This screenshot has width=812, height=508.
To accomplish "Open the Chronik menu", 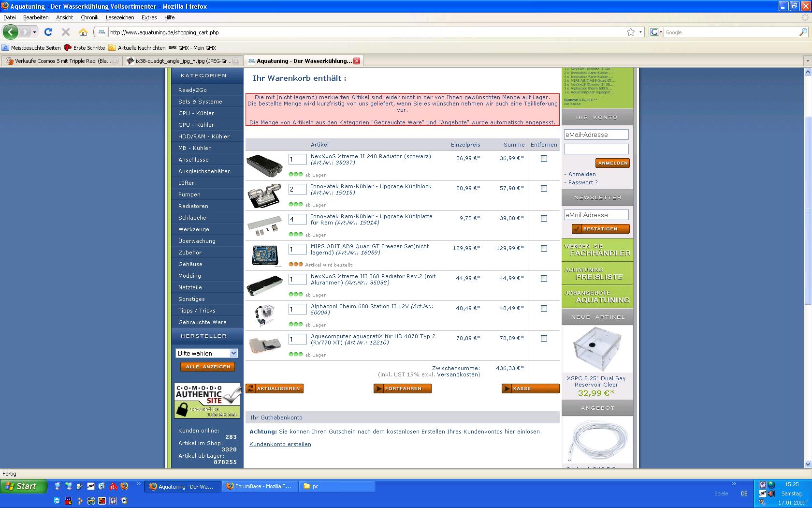I will (89, 17).
